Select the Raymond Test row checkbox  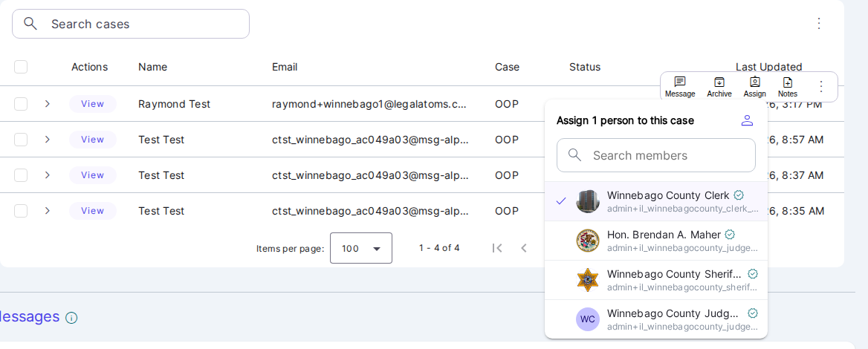point(21,103)
